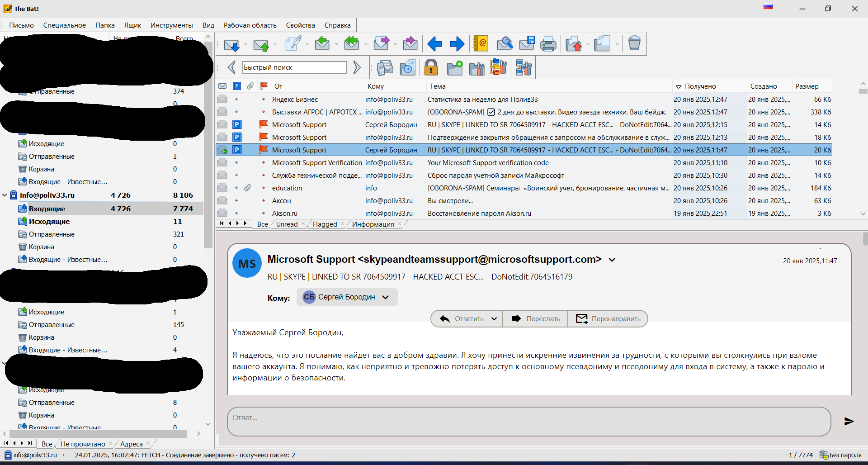Open the Рабочая область menu

(x=250, y=25)
